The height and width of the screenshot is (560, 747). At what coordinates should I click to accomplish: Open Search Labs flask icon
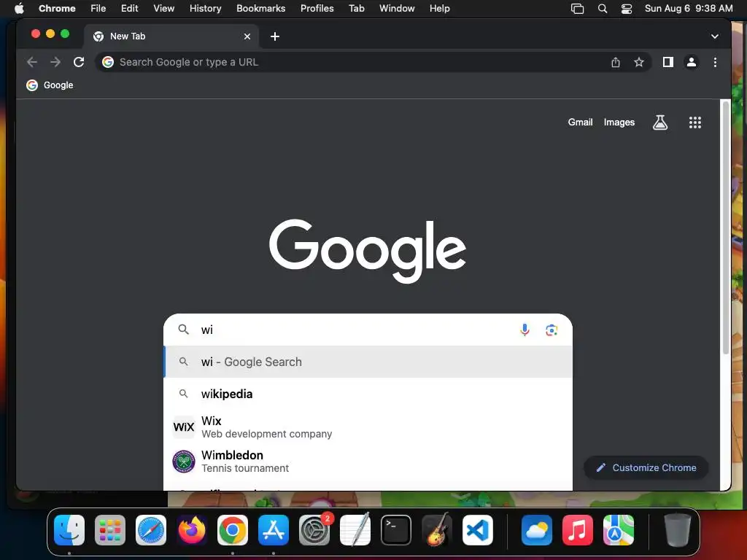[659, 122]
